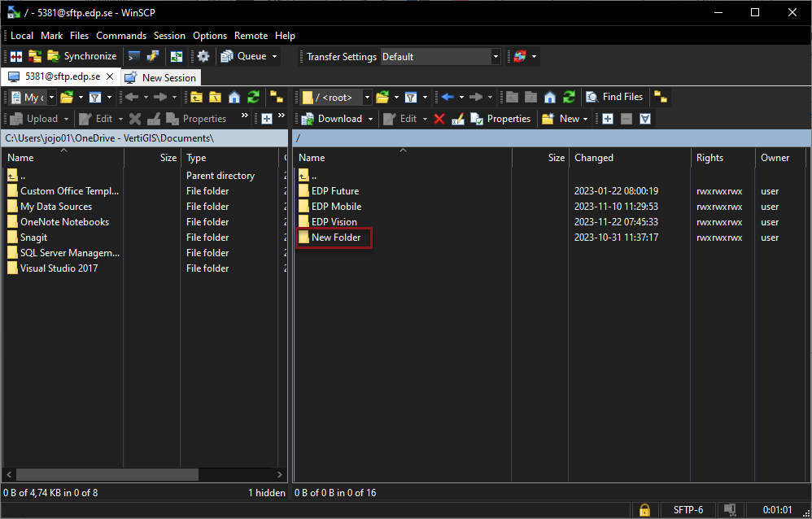812x519 pixels.
Task: Delete selected remote file with red X
Action: [439, 119]
